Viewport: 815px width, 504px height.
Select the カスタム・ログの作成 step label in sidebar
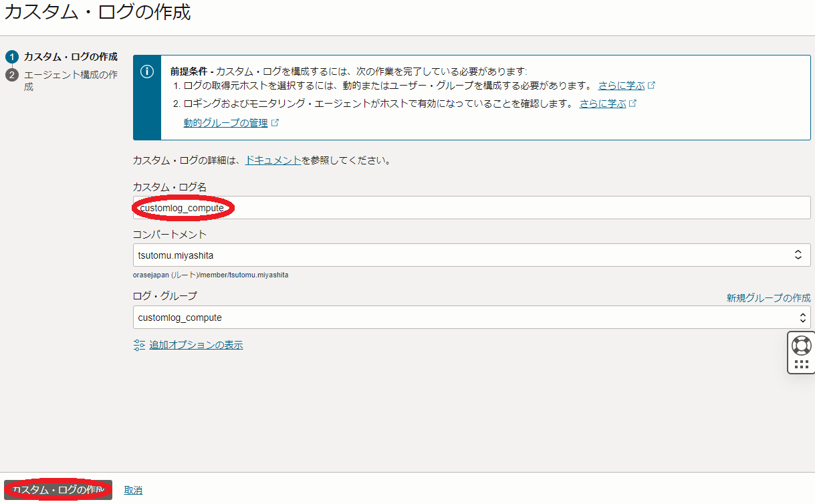point(70,57)
